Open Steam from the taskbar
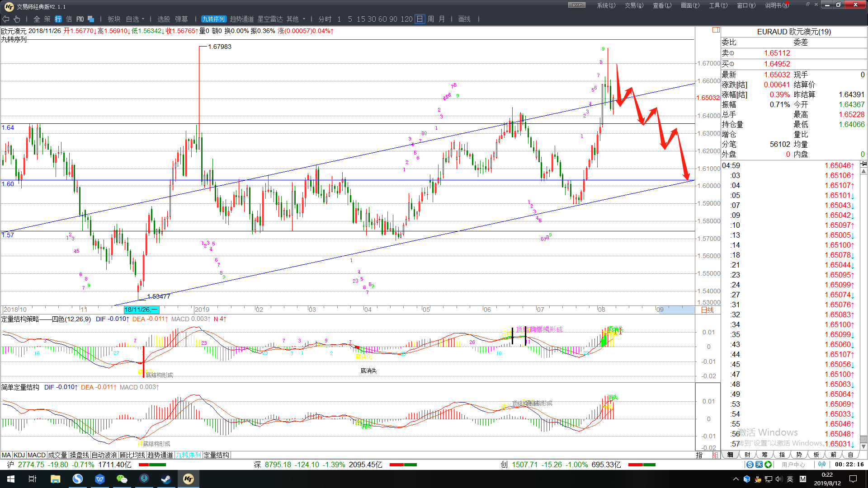868x488 pixels. (166, 479)
